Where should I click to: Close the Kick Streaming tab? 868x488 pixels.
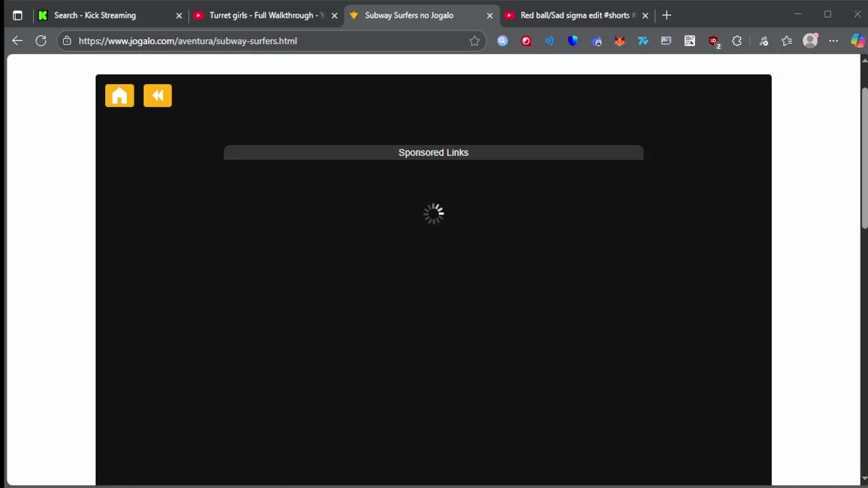[179, 15]
